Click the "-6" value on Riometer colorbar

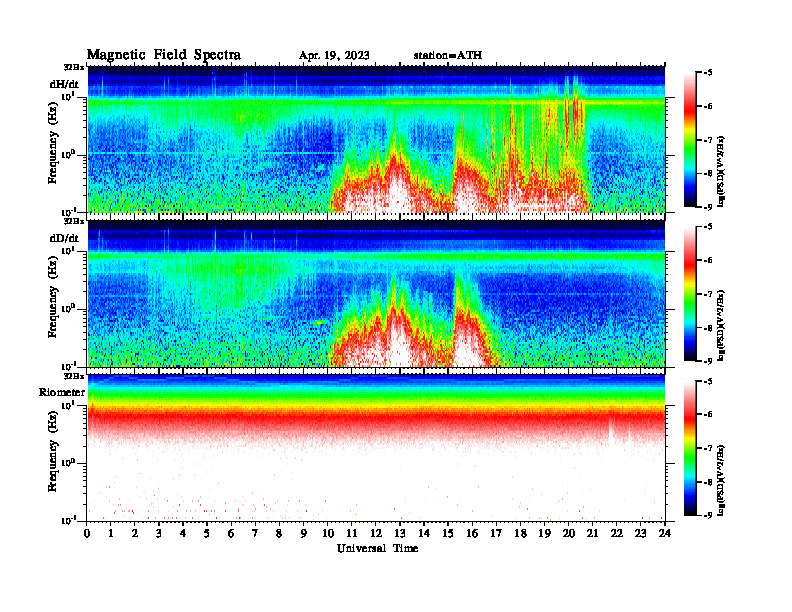708,415
